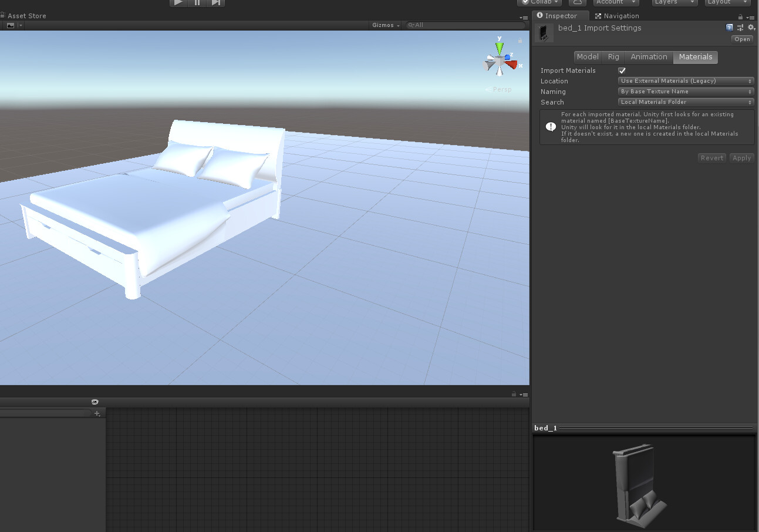The height and width of the screenshot is (532, 759).
Task: Click the cloud services icon in the toolbar
Action: (x=577, y=2)
